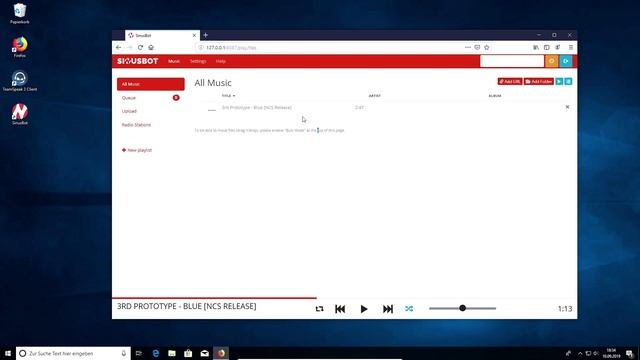The width and height of the screenshot is (640, 360).
Task: Click the header search input field
Action: pos(512,61)
